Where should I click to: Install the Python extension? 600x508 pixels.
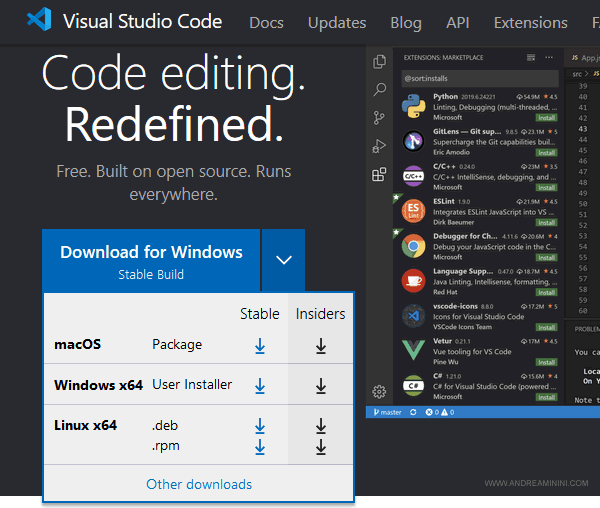(546, 118)
